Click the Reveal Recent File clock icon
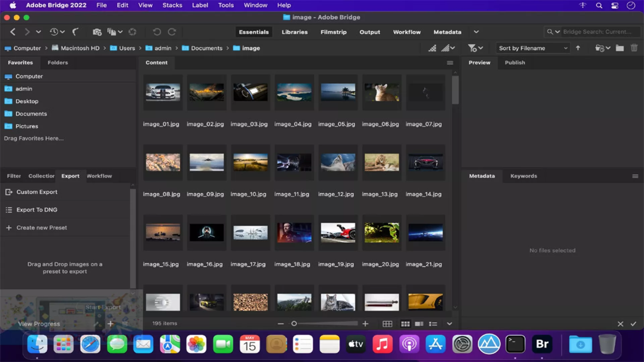Screen dimensions: 644x362 [54, 32]
